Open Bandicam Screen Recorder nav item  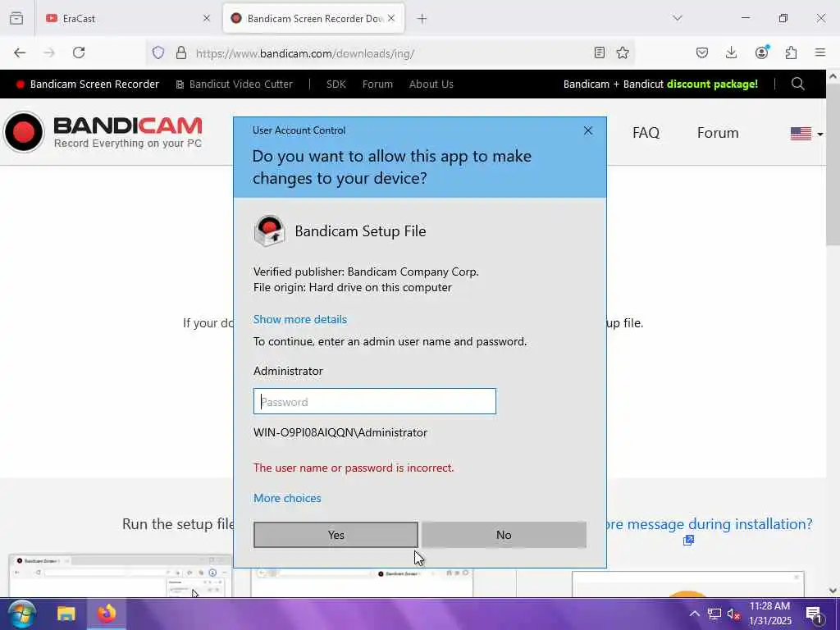pyautogui.click(x=89, y=84)
